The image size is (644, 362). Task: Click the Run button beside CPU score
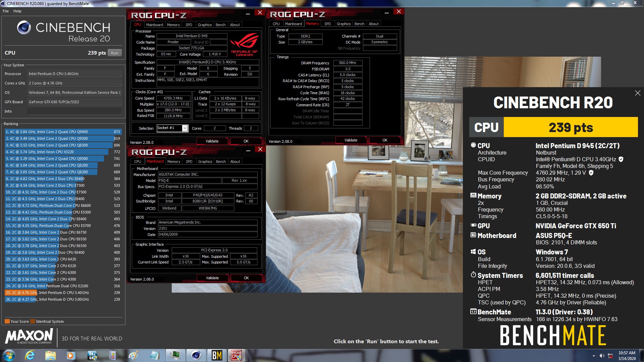tap(115, 53)
